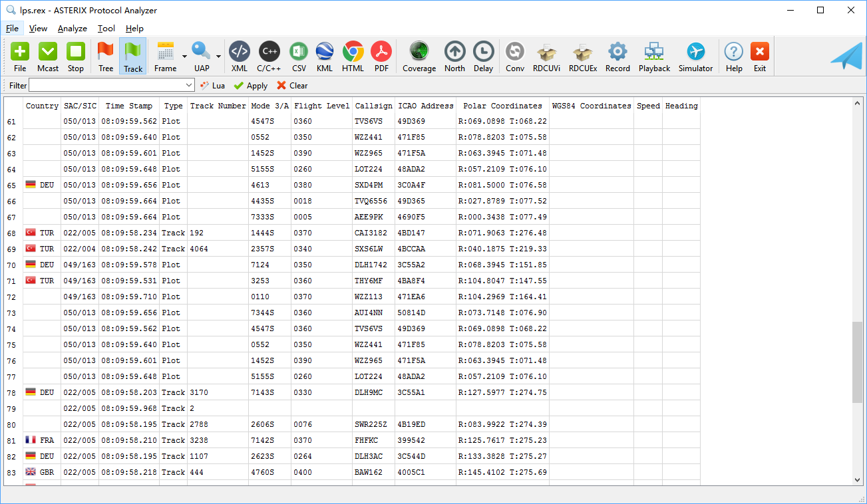
Task: Click the SAC/SIC column header
Action: 80,106
